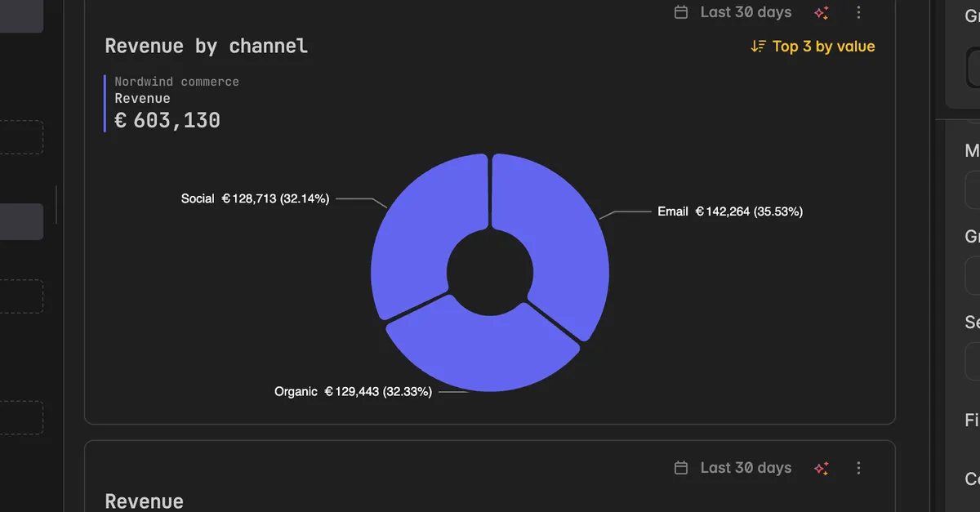Click the AI sparkle icon on Revenue by channel card
The height and width of the screenshot is (512, 980).
tap(822, 12)
